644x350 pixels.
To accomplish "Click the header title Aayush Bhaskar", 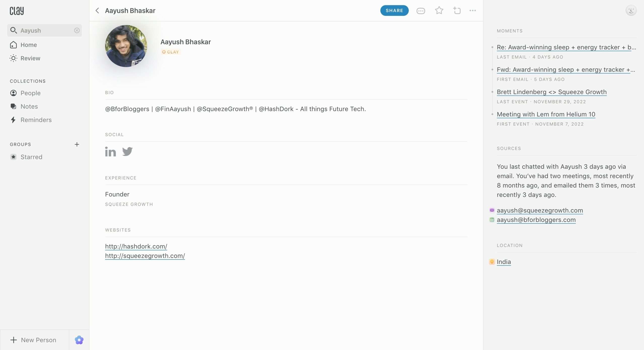I will tap(130, 11).
